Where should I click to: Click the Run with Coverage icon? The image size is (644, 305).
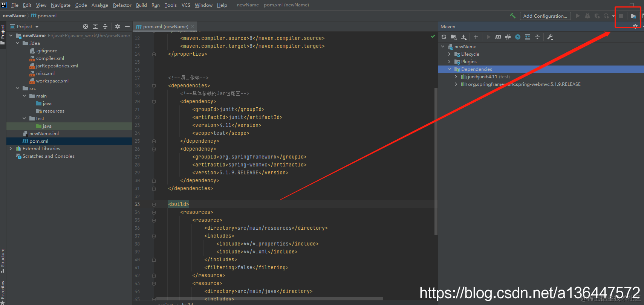[x=597, y=16]
